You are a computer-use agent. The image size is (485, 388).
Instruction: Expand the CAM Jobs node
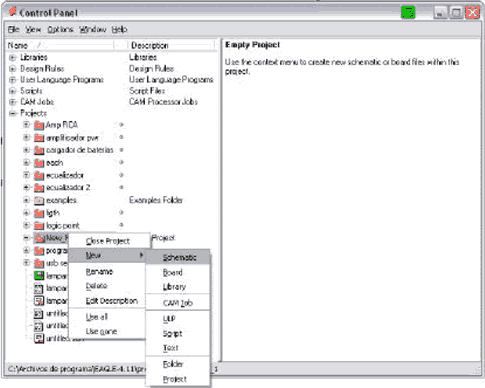click(13, 102)
